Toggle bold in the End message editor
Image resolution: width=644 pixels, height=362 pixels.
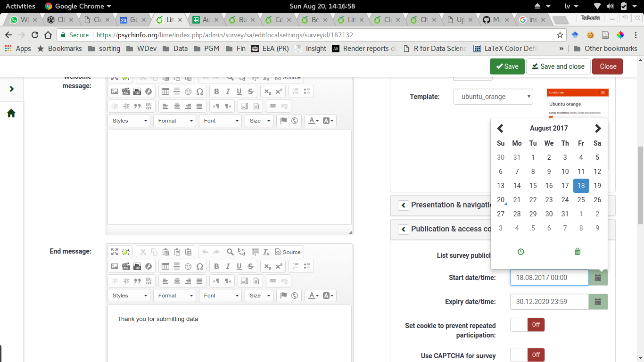pos(216,266)
